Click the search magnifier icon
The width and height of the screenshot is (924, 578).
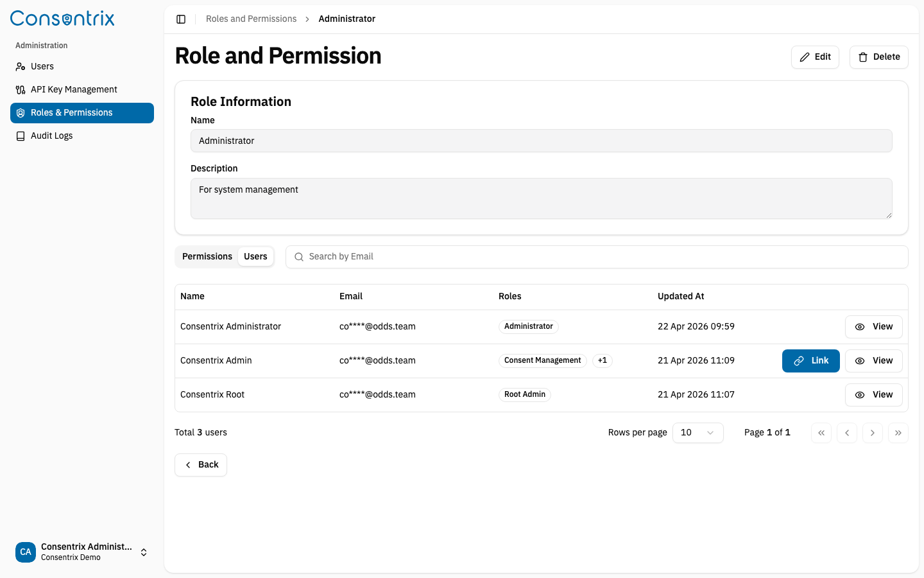(x=299, y=257)
